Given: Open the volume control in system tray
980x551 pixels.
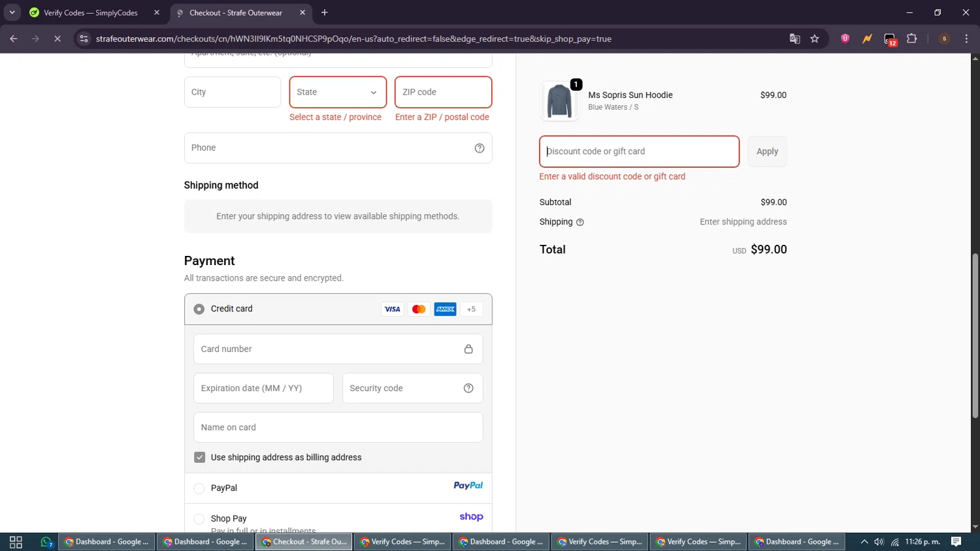Looking at the screenshot, I should [x=879, y=542].
